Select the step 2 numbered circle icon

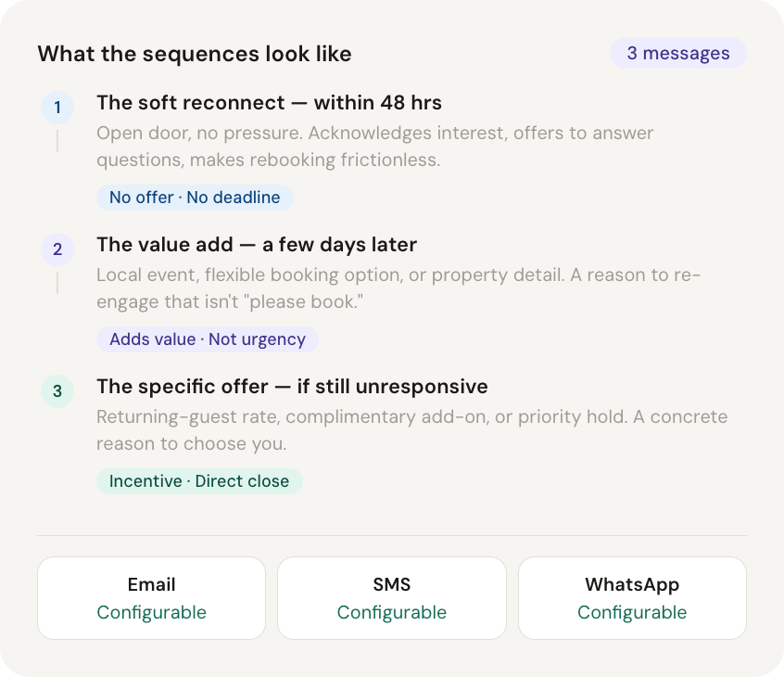pos(57,249)
